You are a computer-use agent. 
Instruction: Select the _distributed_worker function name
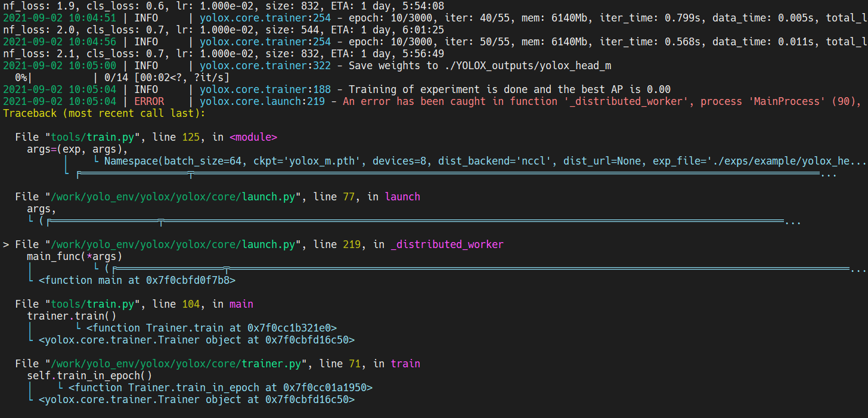click(x=447, y=244)
